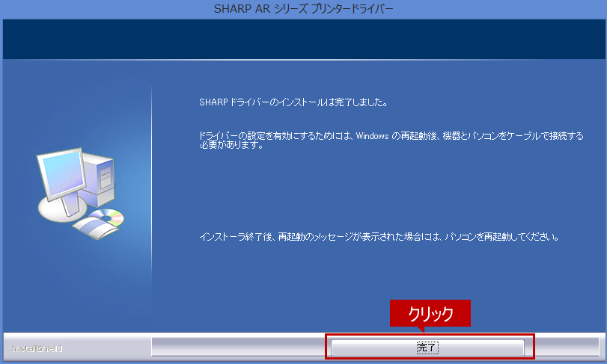Screen dimensions: 607x364
Task: Click the installation complete message line
Action: point(293,101)
